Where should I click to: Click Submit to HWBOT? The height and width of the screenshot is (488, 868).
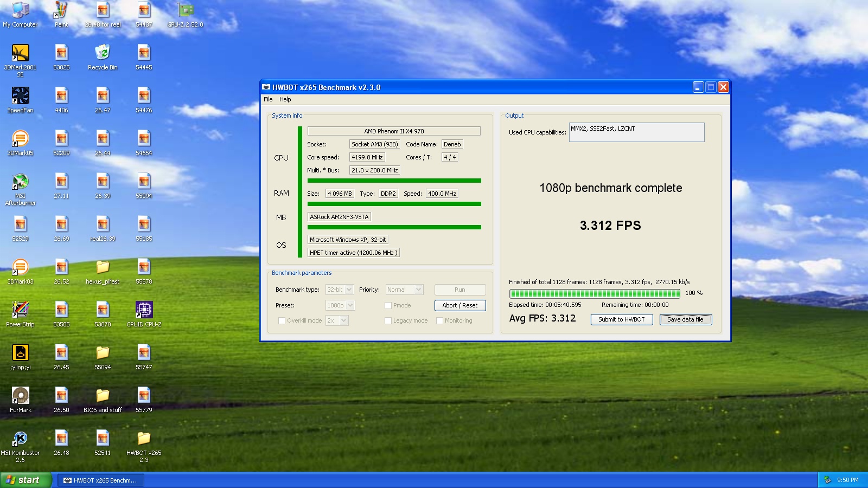(622, 319)
